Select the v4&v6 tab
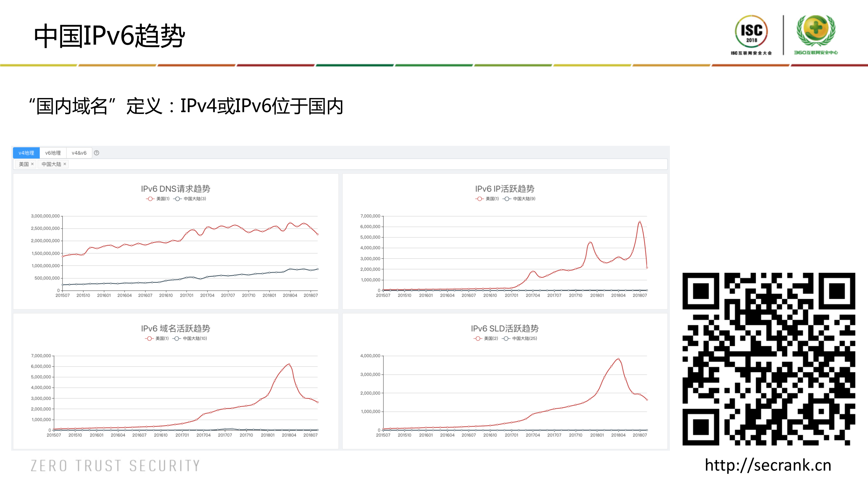The width and height of the screenshot is (868, 488). pyautogui.click(x=79, y=153)
